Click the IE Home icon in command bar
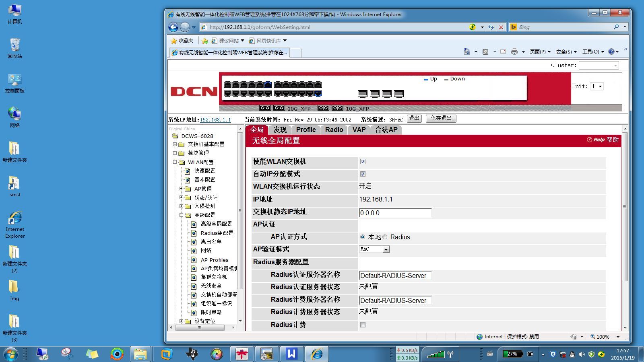644x362 pixels. [467, 51]
